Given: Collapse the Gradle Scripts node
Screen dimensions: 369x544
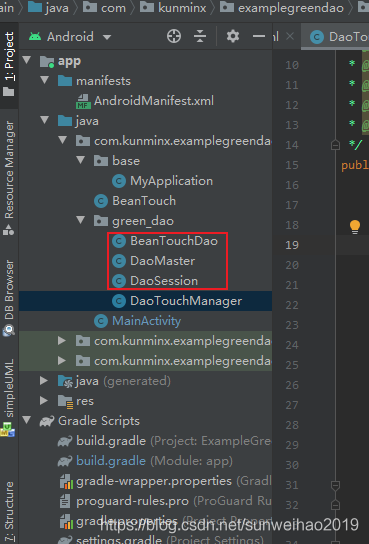Looking at the screenshot, I should pos(27,420).
